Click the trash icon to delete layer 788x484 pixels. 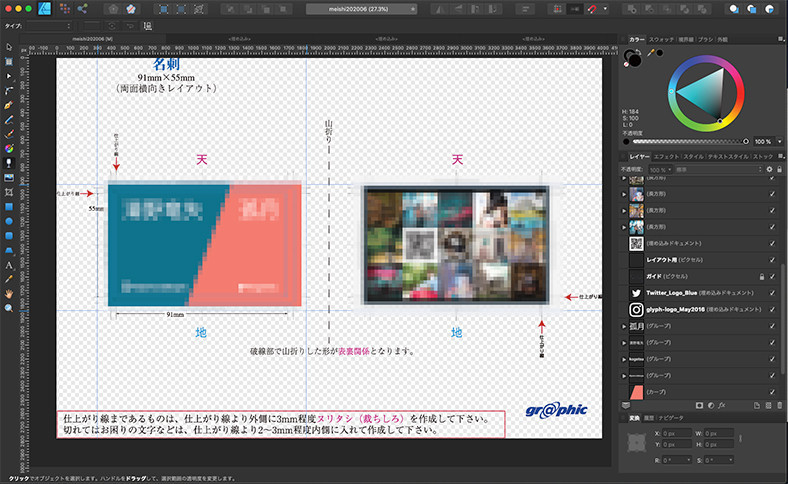[x=780, y=405]
